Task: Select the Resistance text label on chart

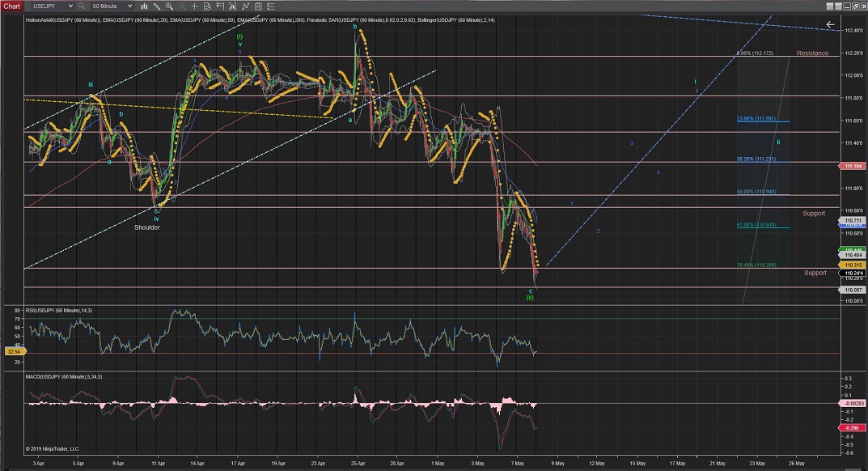Action: 812,53
